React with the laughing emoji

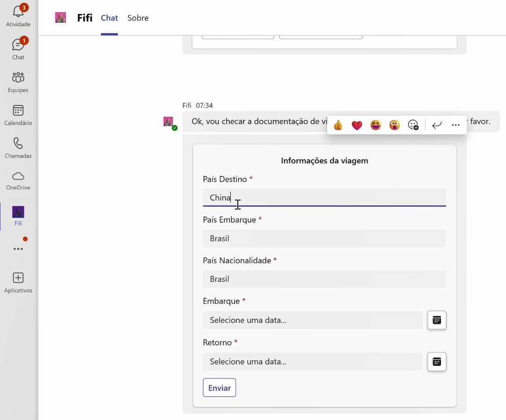376,125
